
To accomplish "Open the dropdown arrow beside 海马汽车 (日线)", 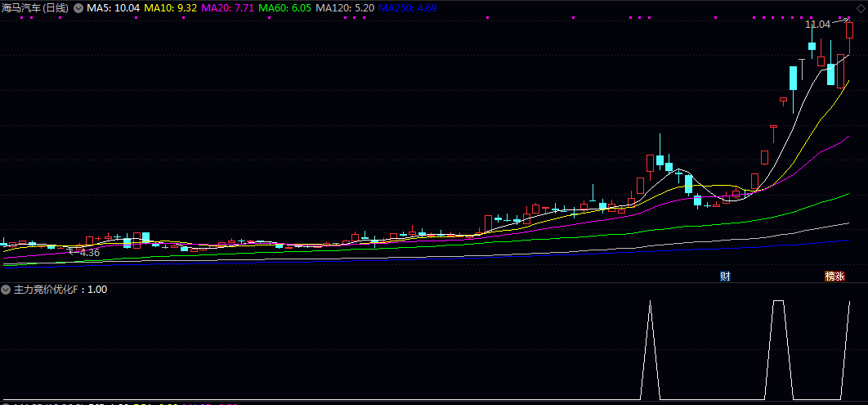I will click(x=78, y=7).
